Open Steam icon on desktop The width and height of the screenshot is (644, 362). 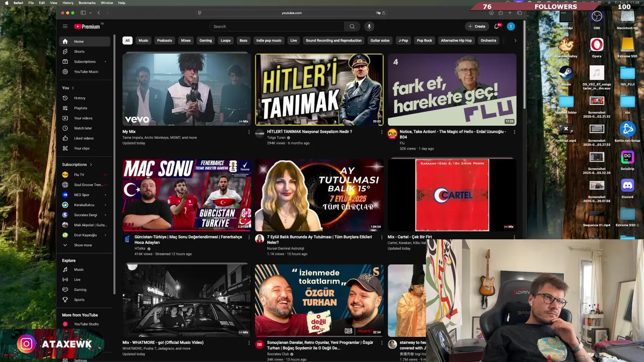566,73
